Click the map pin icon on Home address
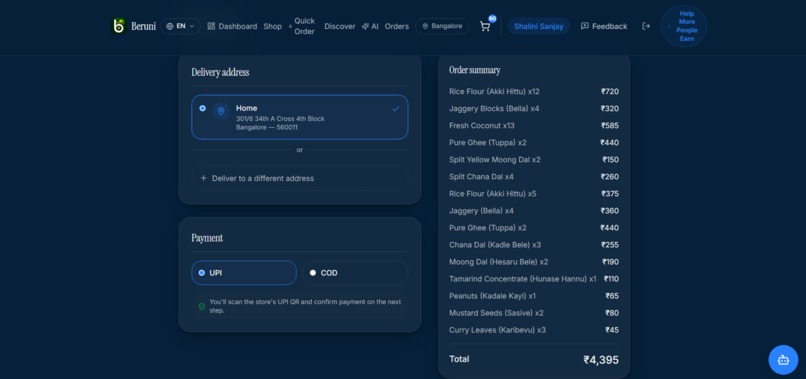The image size is (806, 379). pyautogui.click(x=221, y=111)
